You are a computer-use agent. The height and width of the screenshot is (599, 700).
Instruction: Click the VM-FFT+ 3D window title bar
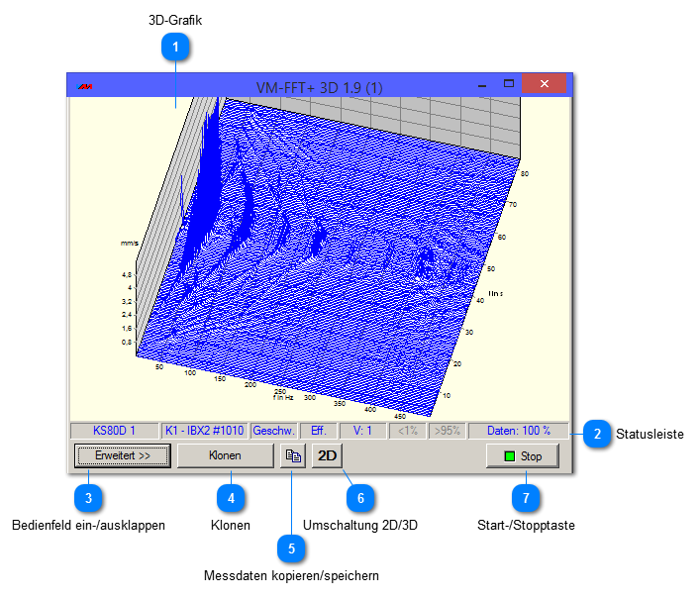click(x=297, y=87)
